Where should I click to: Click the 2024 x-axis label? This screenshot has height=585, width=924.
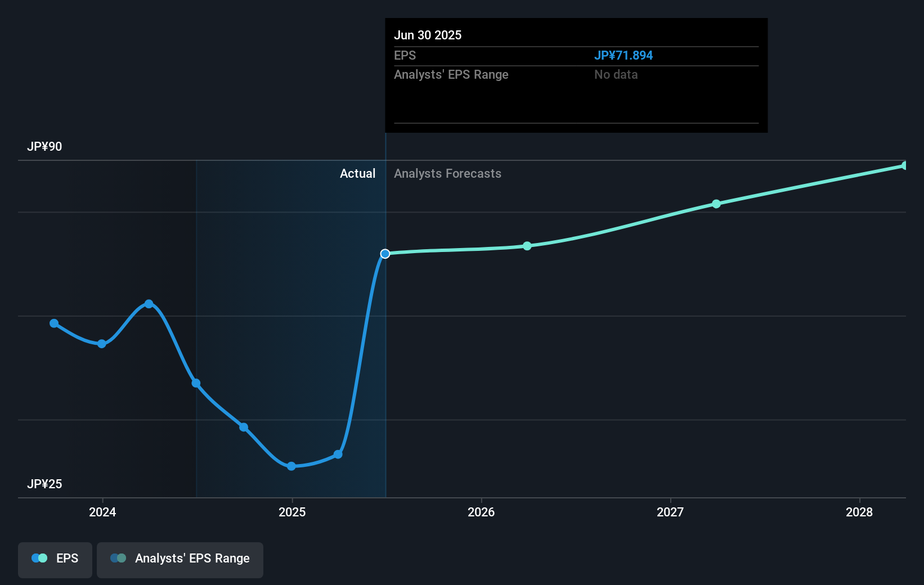point(102,512)
